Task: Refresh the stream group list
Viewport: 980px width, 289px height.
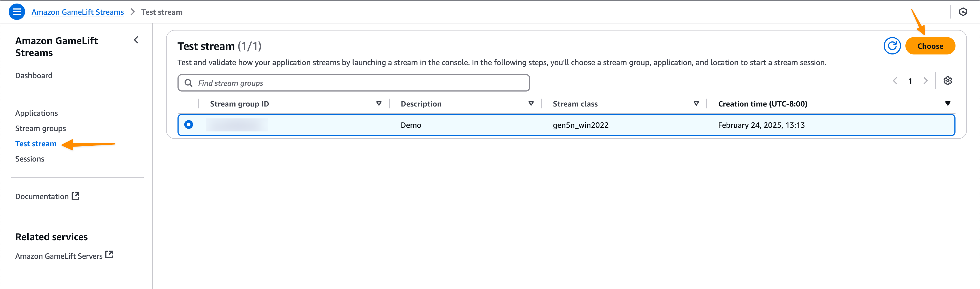Action: click(892, 46)
